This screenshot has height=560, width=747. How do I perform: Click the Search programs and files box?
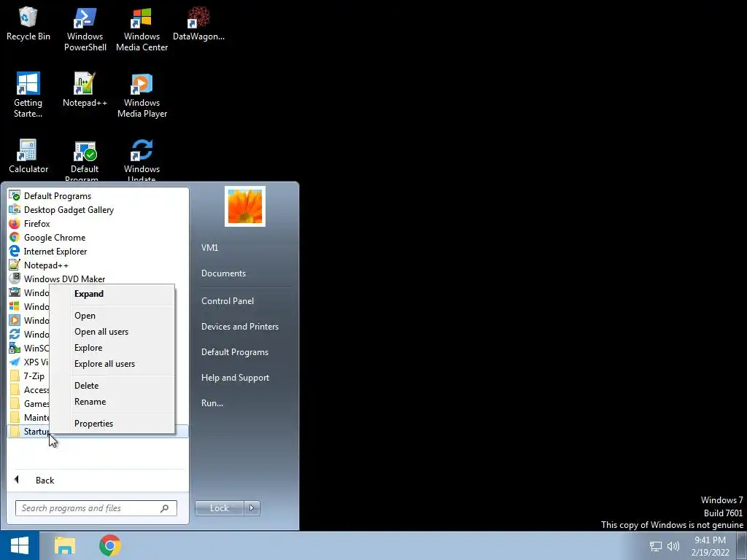pyautogui.click(x=96, y=508)
